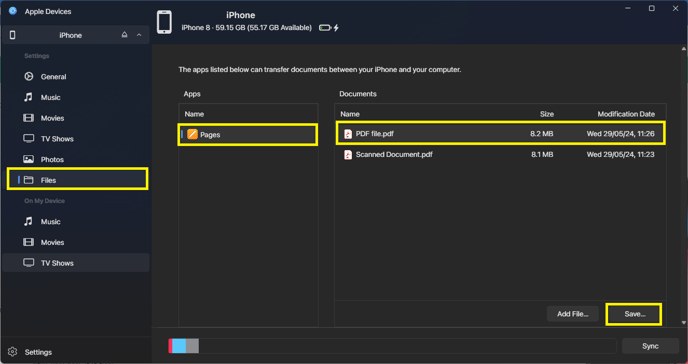This screenshot has width=688, height=364.
Task: Click the blue segment of storage bar
Action: coord(179,346)
